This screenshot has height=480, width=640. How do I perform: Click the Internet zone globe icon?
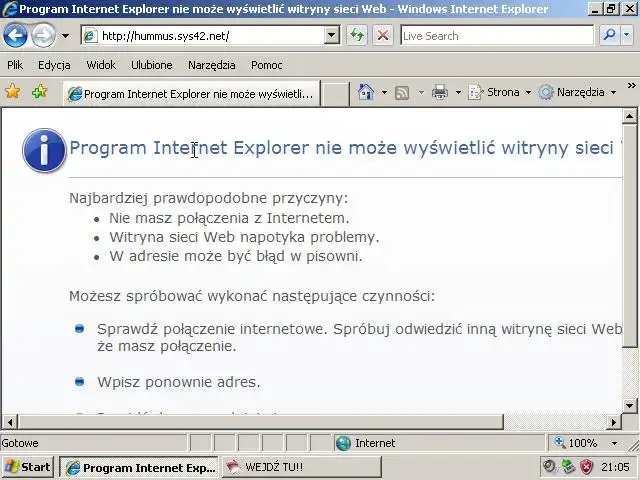point(343,443)
